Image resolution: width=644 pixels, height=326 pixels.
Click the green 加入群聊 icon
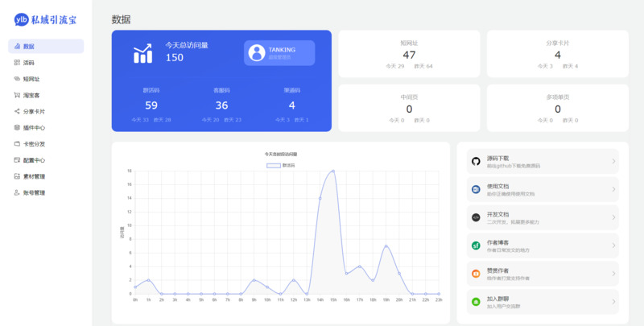[476, 302]
